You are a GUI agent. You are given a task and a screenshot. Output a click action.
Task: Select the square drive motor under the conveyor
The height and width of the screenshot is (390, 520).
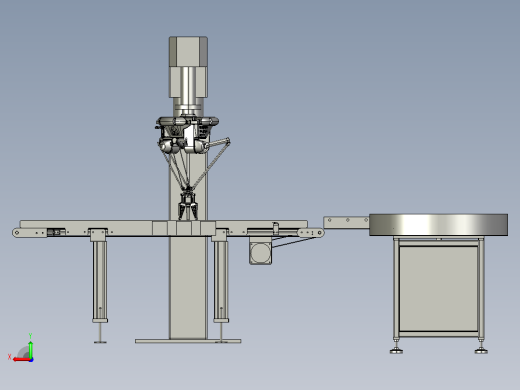pos(260,253)
